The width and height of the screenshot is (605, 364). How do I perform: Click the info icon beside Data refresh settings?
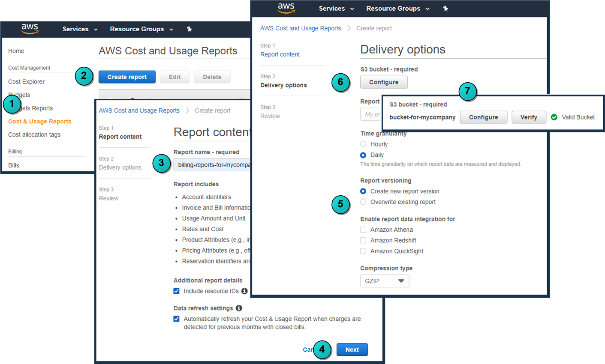coord(239,308)
